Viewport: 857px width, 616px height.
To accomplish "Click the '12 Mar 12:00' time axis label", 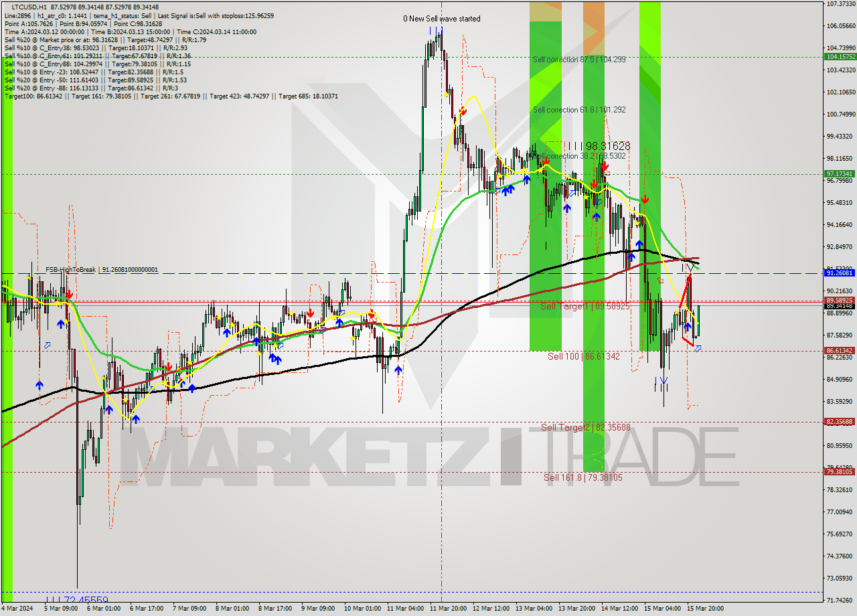I will click(489, 609).
